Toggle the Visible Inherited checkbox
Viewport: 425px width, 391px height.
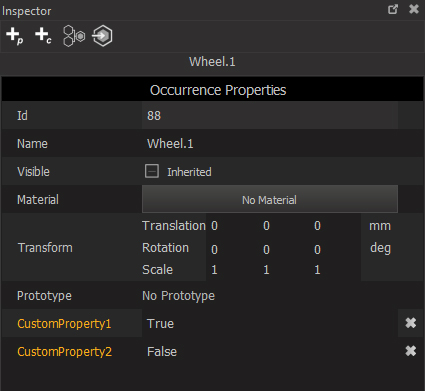tap(152, 171)
